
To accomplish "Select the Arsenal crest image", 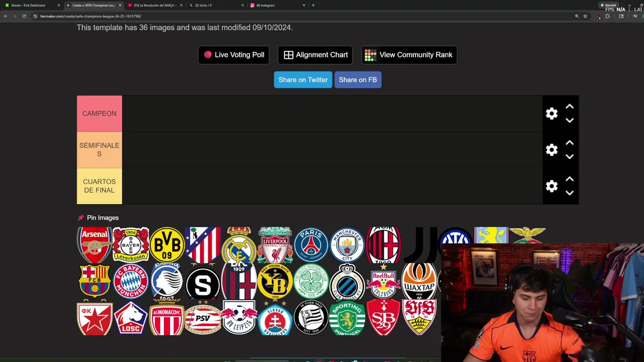I will click(95, 245).
